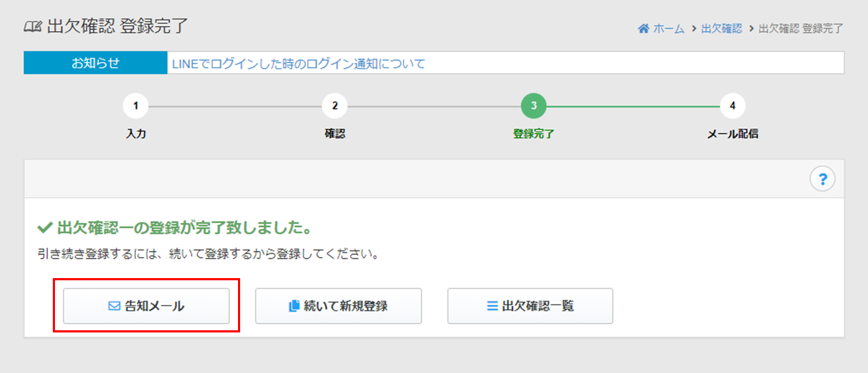Click the blue お知らせ label
The width and height of the screenshot is (868, 373).
(95, 63)
